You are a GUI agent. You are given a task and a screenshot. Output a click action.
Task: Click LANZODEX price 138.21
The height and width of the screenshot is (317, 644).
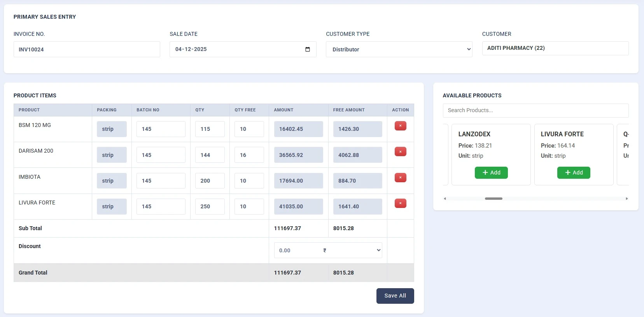coord(475,146)
